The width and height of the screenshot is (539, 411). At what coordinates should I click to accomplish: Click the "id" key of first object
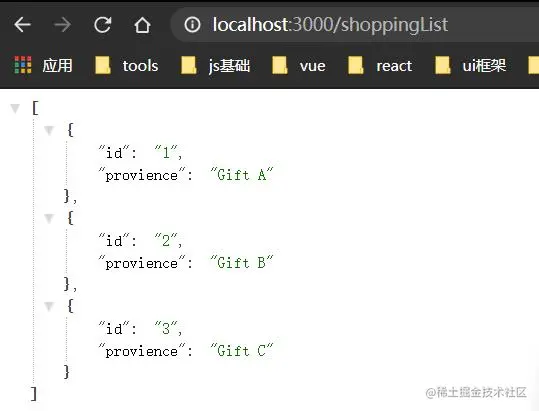pyautogui.click(x=114, y=152)
